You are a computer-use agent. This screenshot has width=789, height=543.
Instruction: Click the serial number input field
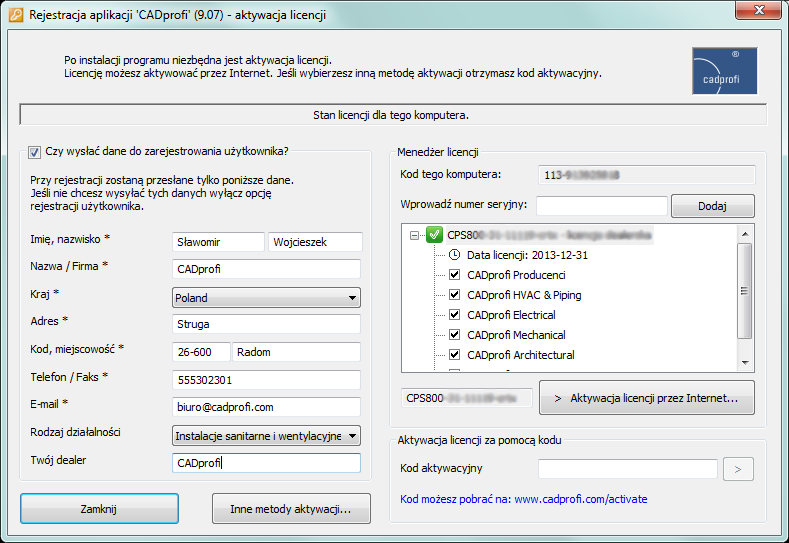[x=602, y=206]
